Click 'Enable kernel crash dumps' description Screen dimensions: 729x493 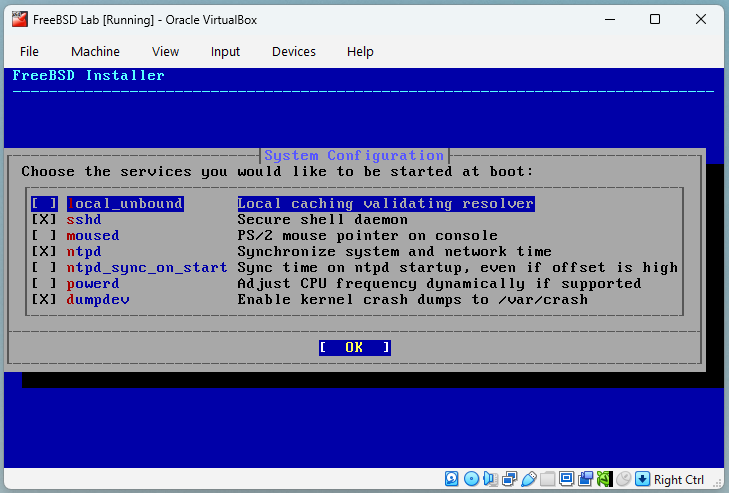point(413,300)
